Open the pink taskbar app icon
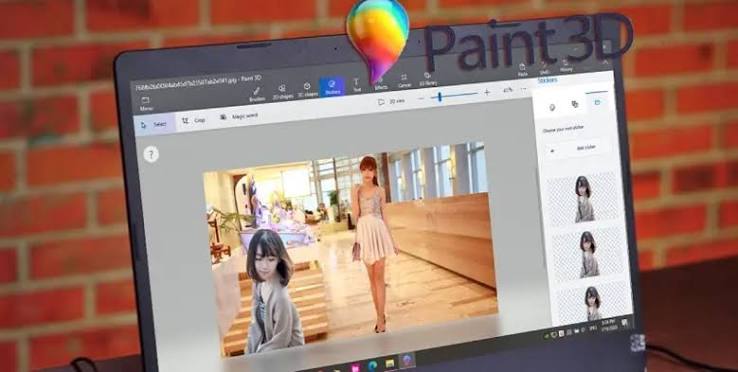The width and height of the screenshot is (738, 372). (355, 367)
